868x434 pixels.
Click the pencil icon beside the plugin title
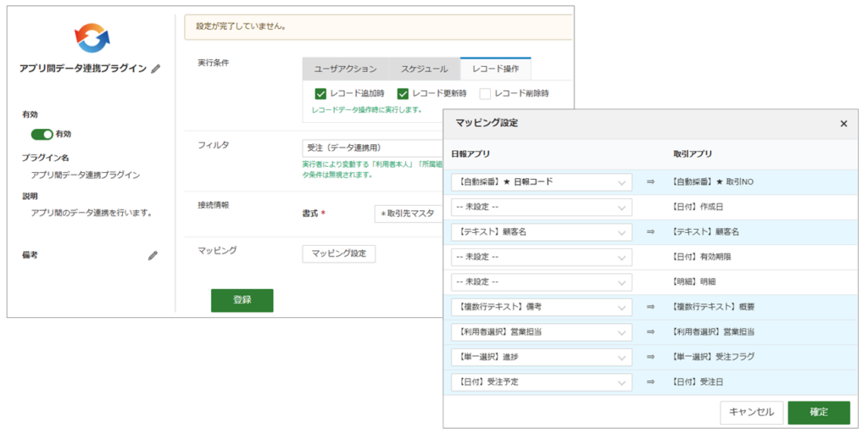tap(156, 69)
